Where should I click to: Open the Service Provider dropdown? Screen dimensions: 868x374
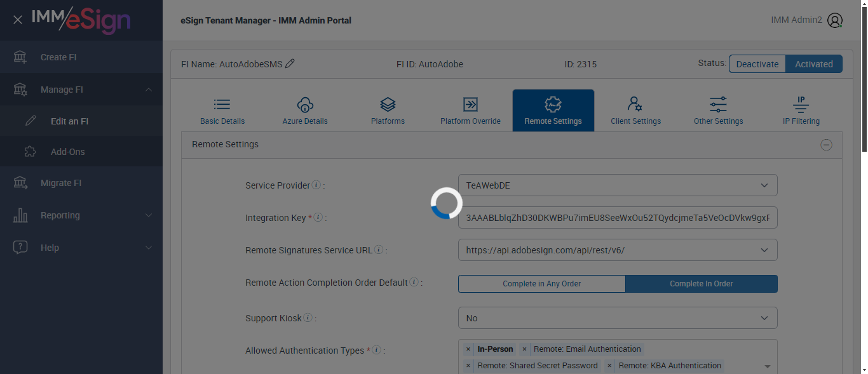point(618,185)
